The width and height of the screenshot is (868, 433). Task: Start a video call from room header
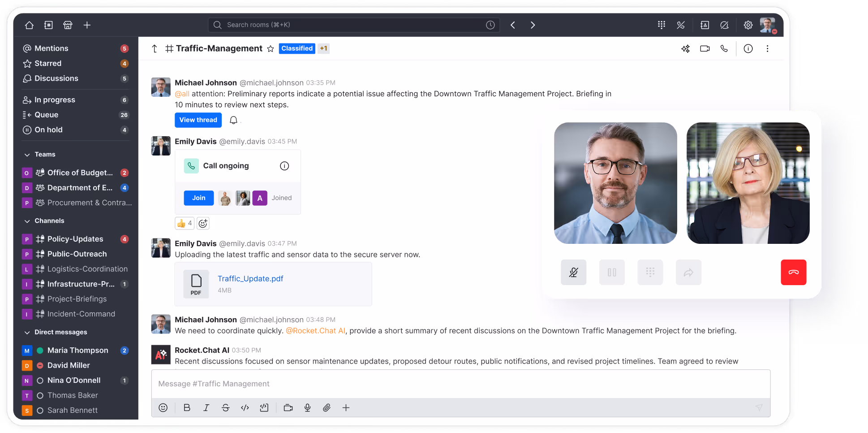coord(705,49)
